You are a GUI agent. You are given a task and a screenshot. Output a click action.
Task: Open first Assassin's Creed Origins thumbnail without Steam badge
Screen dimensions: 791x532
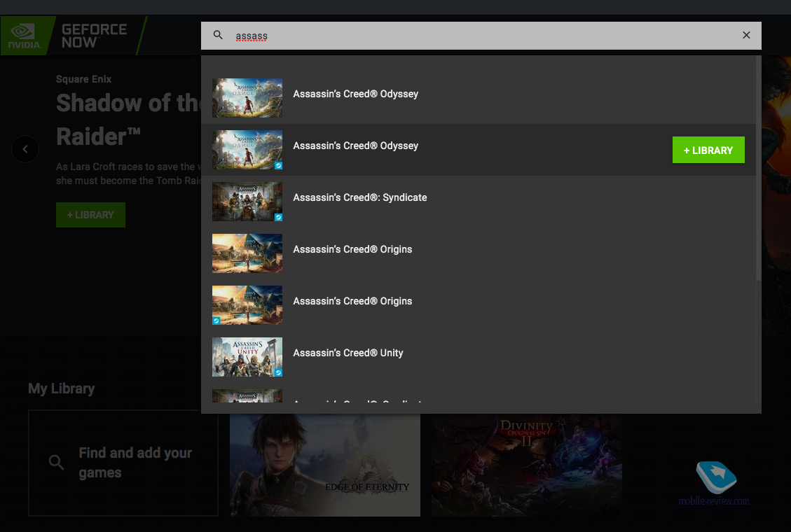[x=247, y=253]
